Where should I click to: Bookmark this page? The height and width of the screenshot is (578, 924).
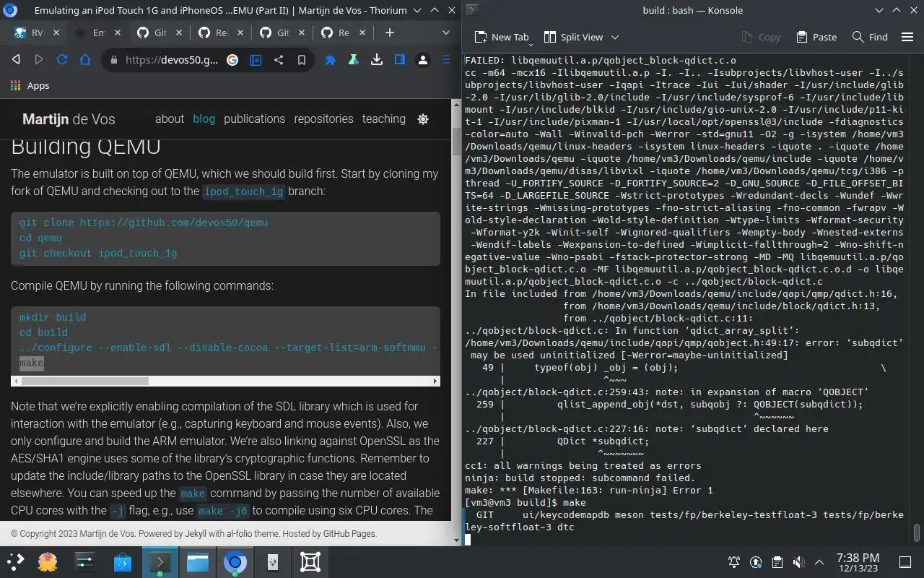pos(302,60)
